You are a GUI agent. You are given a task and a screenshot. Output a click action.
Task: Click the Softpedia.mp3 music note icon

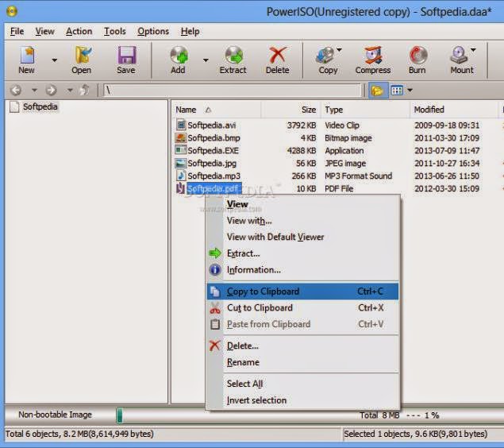point(181,176)
